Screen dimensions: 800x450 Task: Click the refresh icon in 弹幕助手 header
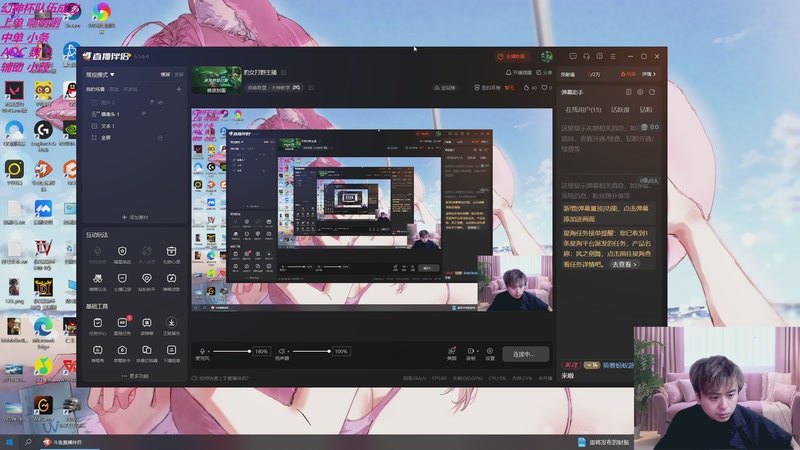652,92
